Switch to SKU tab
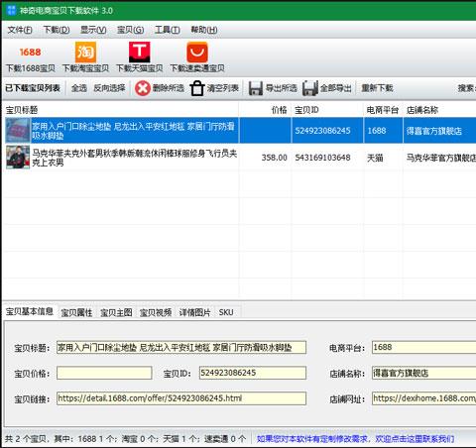 (226, 312)
